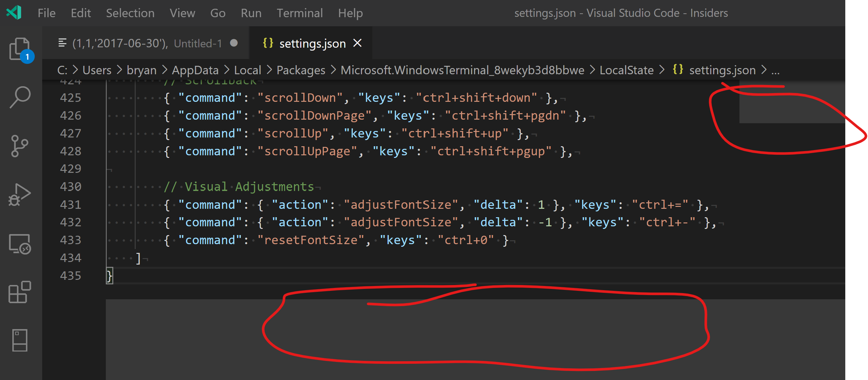The image size is (868, 380).
Task: Click the breadcrumb trailing ellipsis
Action: 775,70
